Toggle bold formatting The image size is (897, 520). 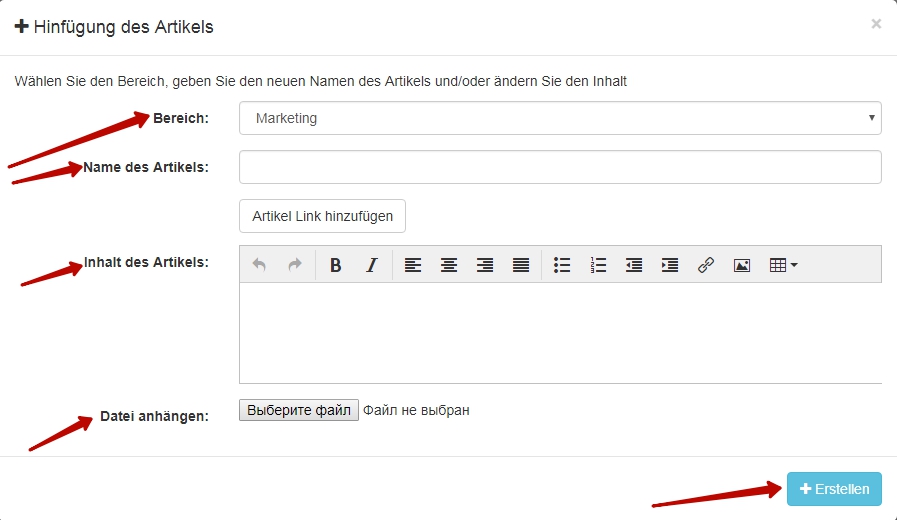[336, 265]
